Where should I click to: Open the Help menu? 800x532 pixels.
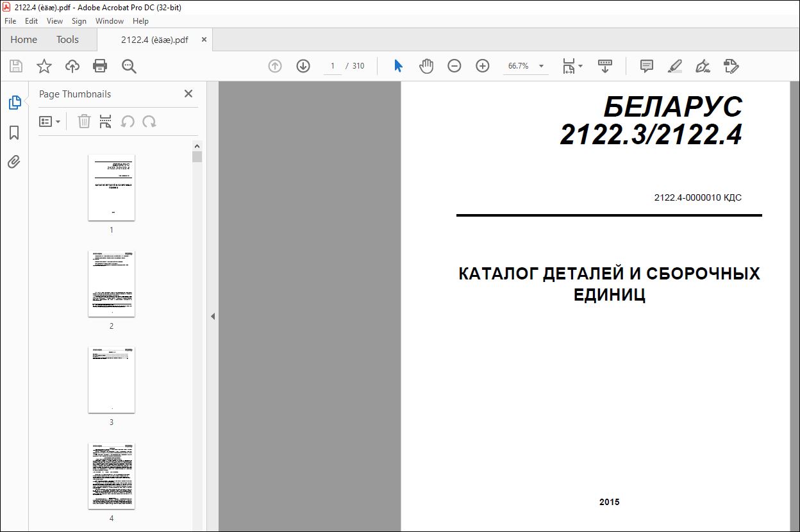click(140, 21)
